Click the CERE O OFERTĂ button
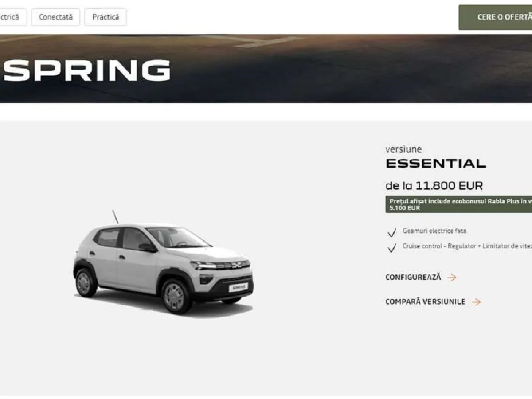532x399 pixels. pyautogui.click(x=495, y=17)
